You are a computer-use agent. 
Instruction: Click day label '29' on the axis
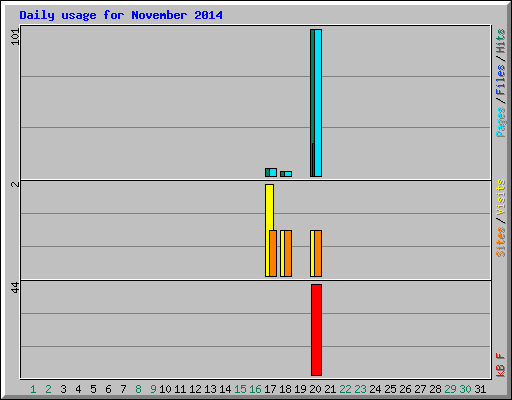[x=450, y=389]
